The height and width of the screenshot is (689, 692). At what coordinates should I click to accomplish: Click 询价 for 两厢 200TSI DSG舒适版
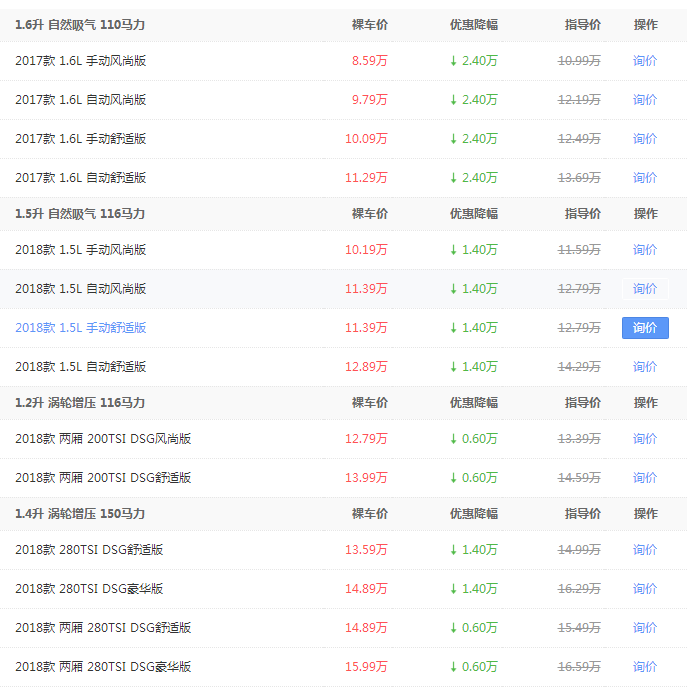click(645, 478)
